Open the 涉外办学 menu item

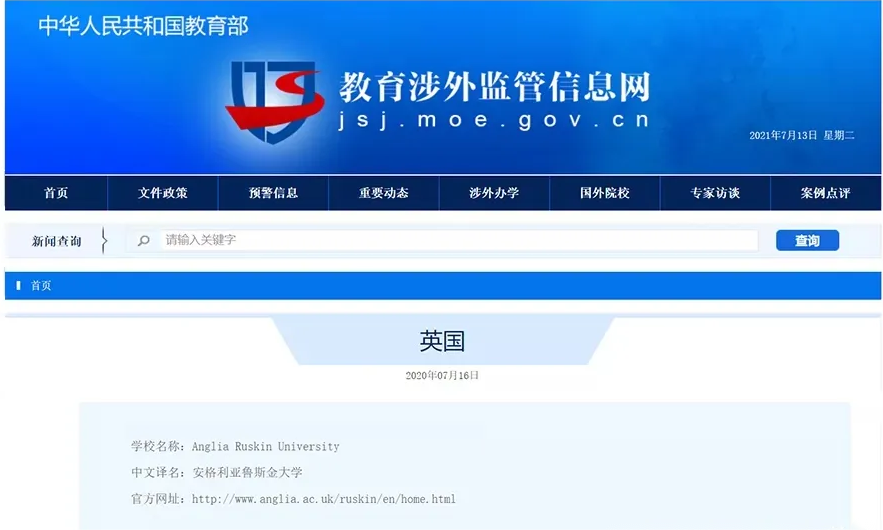point(494,193)
